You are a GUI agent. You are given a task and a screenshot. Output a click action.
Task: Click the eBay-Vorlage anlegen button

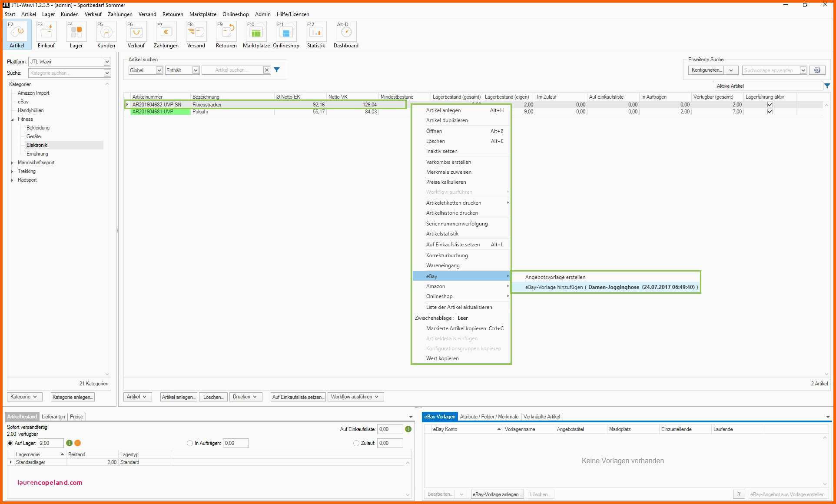point(498,494)
